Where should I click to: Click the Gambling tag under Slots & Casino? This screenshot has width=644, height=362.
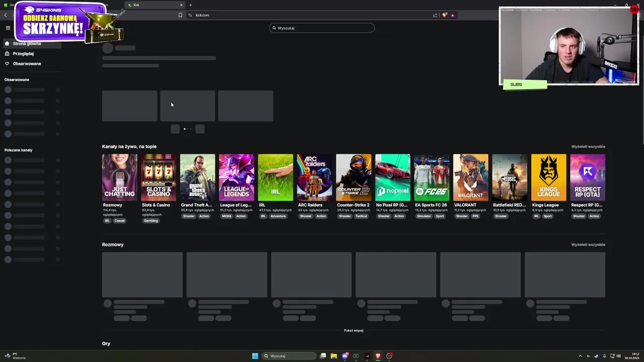coord(151,221)
